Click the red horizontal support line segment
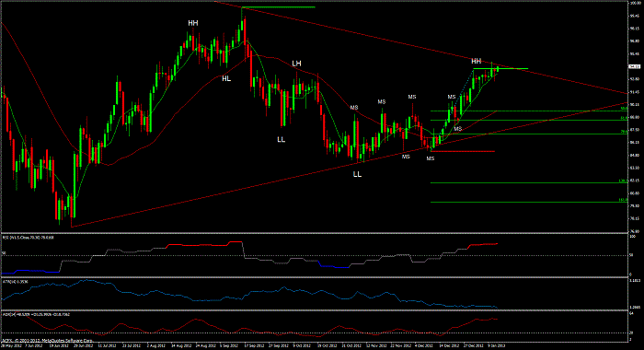Screen dimensions: 644x350 [463, 151]
